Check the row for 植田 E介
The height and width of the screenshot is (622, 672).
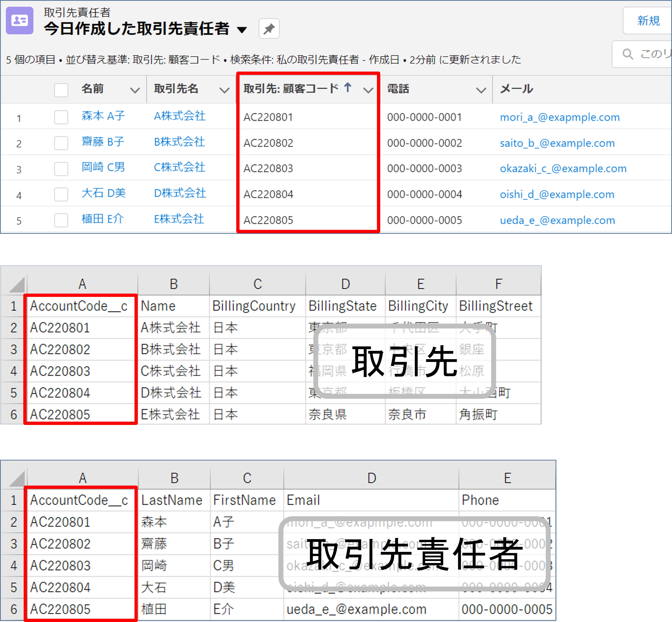coord(61,220)
